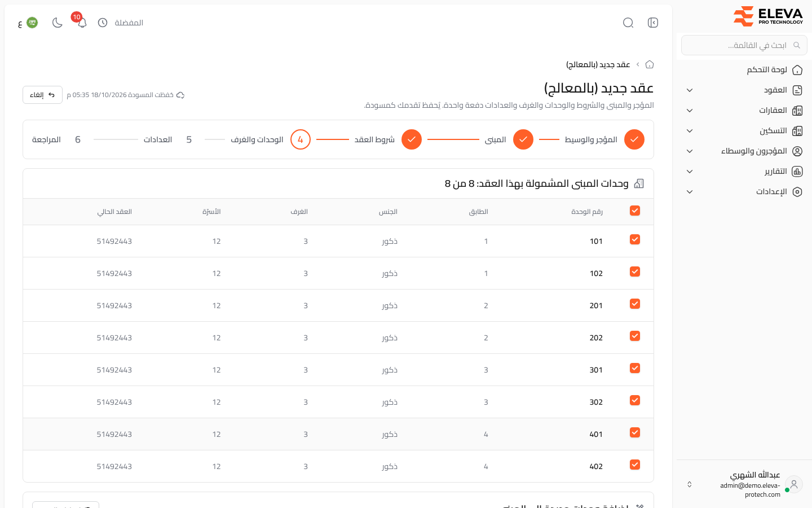Toggle the select-all checkbox in the table header
The image size is (812, 508).
(635, 211)
